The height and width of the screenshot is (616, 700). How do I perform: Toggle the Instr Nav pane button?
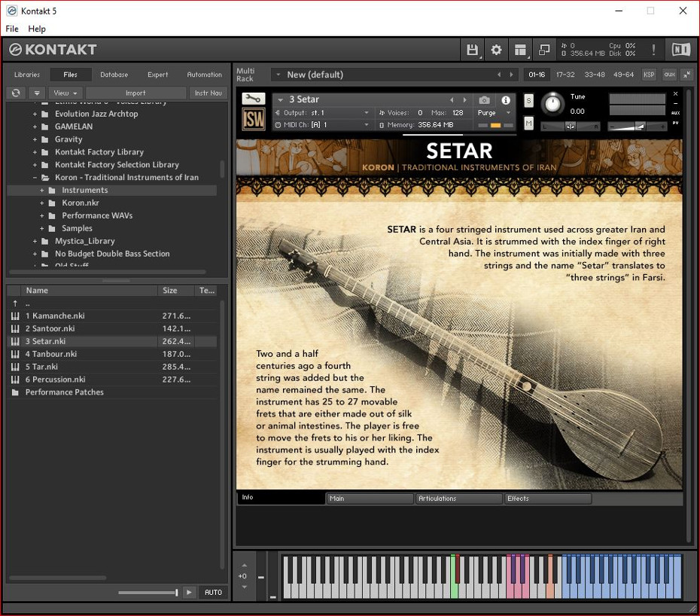coord(208,93)
